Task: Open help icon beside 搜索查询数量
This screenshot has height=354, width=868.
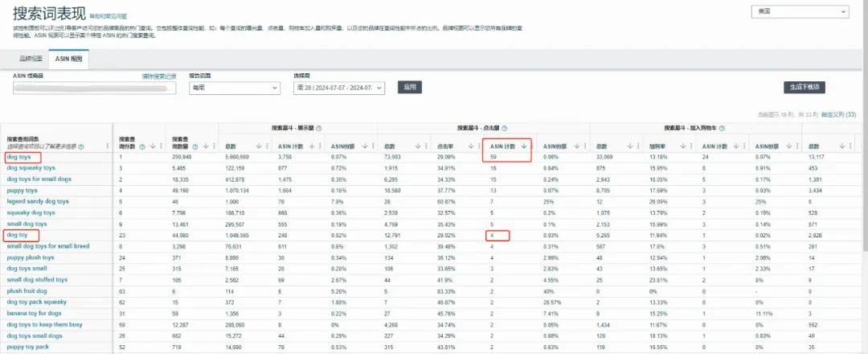Action: point(197,146)
